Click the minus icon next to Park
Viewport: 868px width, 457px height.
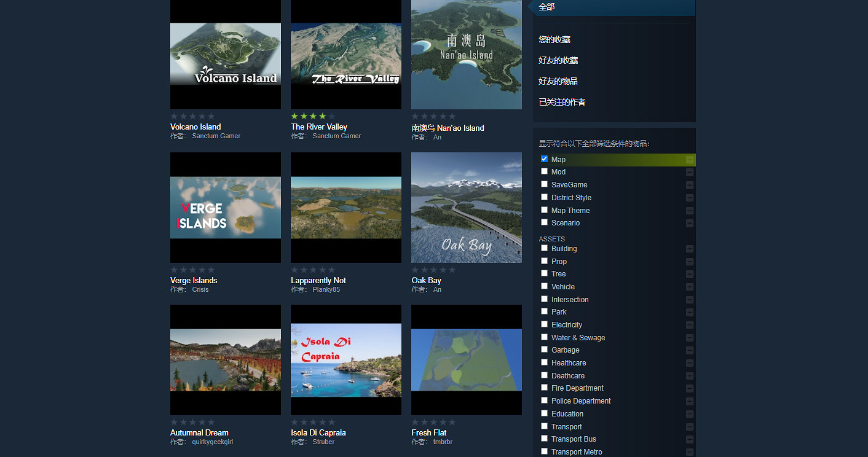689,312
